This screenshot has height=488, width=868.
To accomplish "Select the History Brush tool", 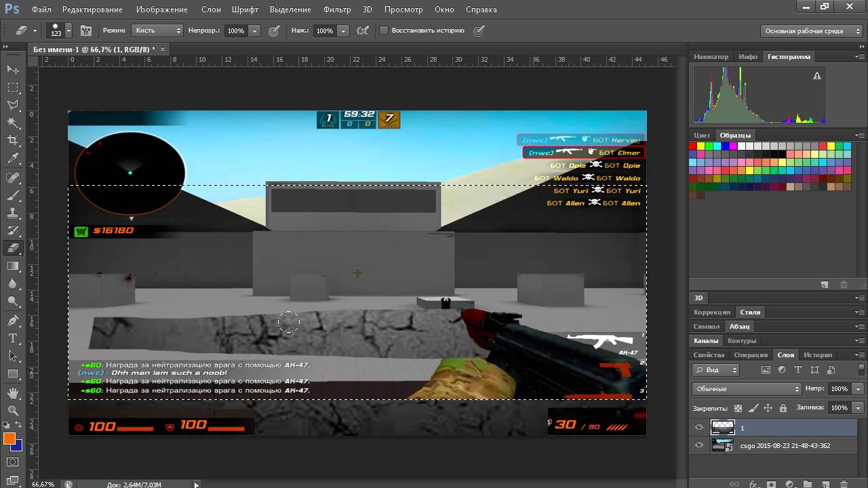I will tap(13, 230).
